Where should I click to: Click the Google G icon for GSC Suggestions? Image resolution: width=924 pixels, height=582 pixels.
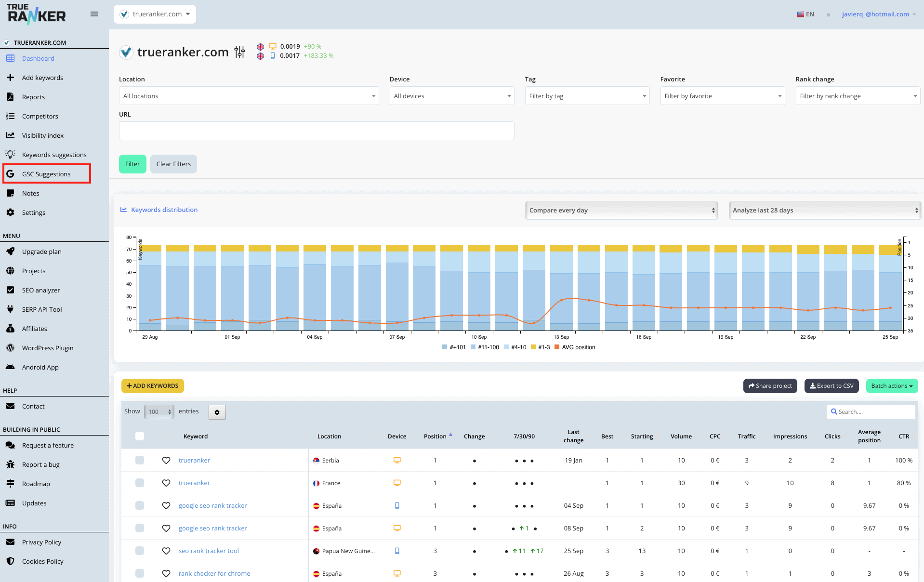click(10, 174)
